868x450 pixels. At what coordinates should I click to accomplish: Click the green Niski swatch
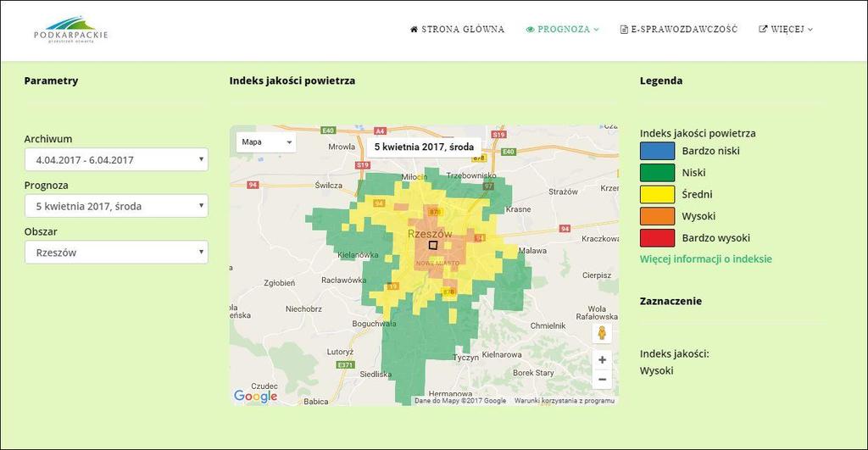click(x=657, y=173)
